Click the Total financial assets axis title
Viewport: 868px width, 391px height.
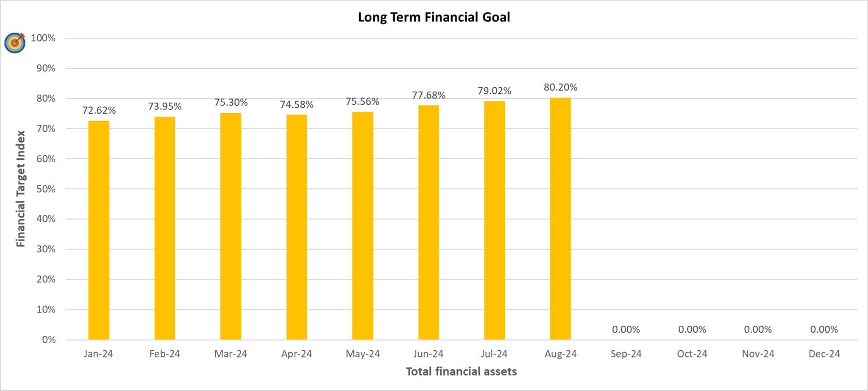pos(461,371)
